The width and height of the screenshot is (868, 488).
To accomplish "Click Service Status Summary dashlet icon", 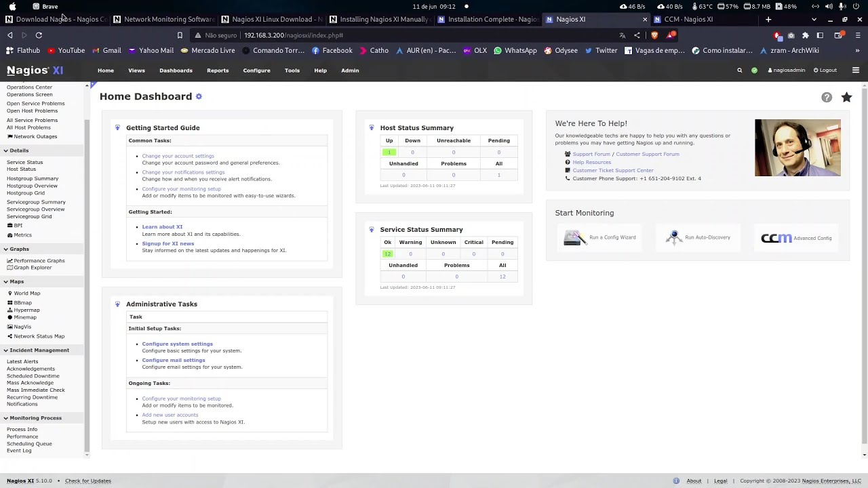I will [372, 229].
